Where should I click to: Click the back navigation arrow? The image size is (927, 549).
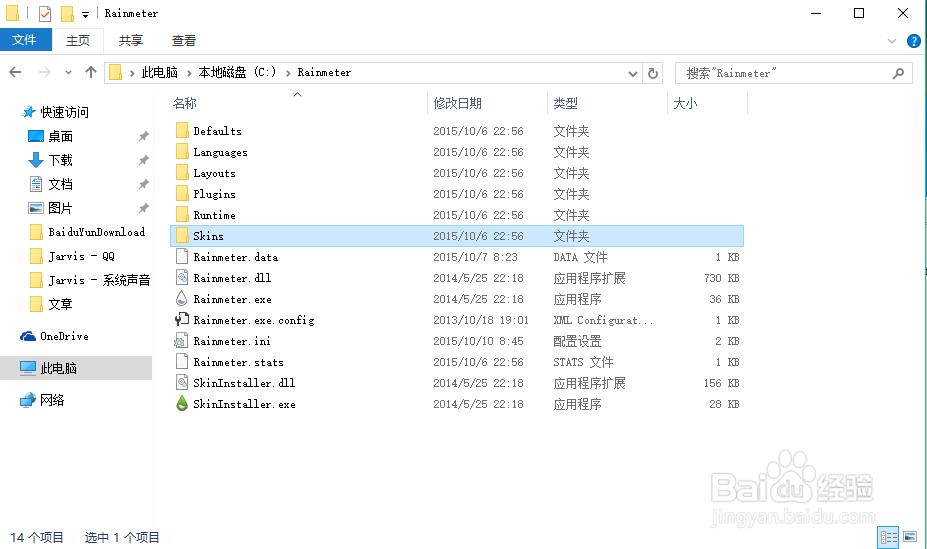click(15, 72)
